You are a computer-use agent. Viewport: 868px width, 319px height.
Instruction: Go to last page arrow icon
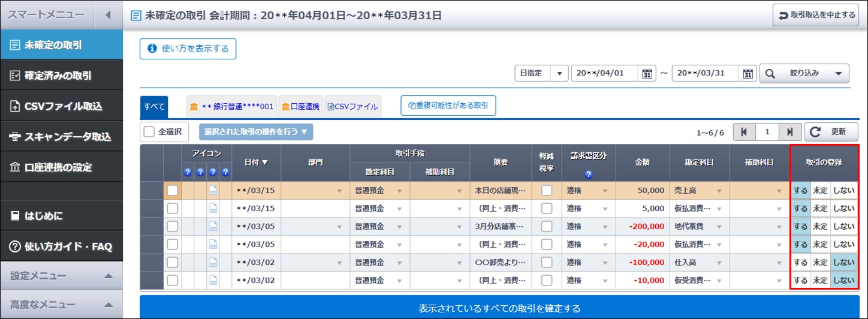pyautogui.click(x=790, y=132)
